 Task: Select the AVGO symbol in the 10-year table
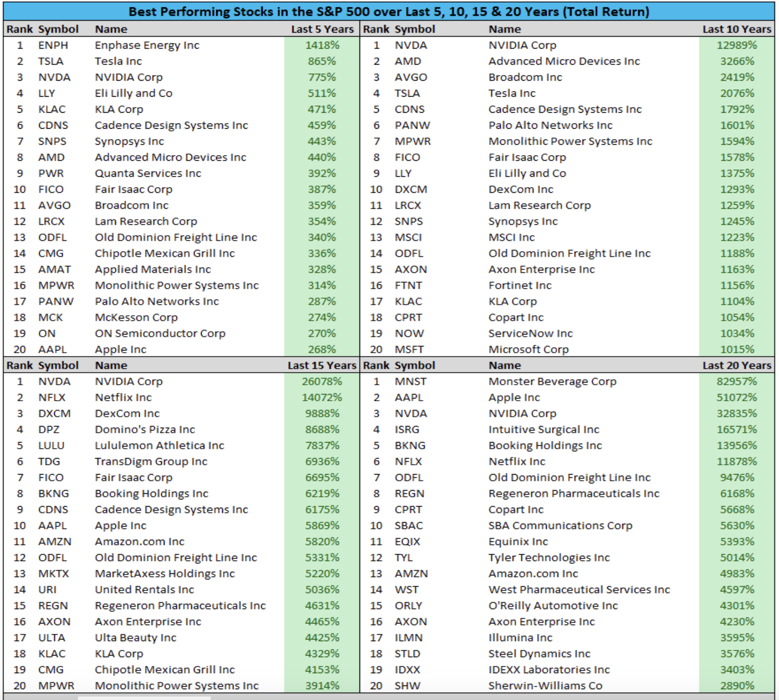point(411,77)
